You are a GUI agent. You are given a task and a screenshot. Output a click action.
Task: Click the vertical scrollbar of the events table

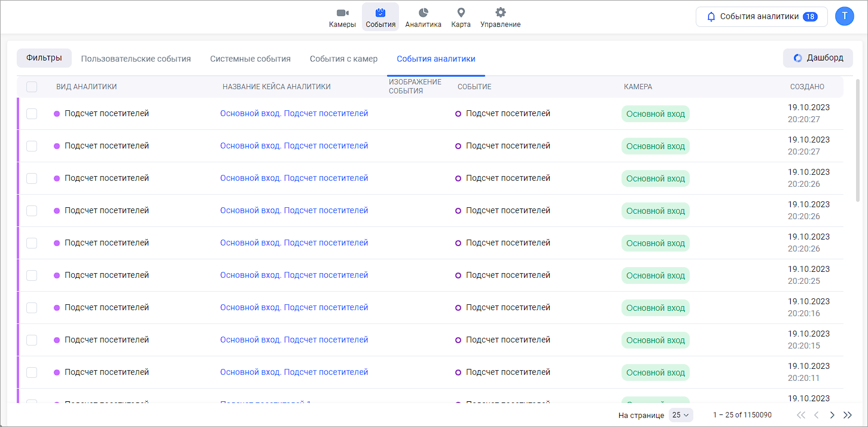(857, 141)
